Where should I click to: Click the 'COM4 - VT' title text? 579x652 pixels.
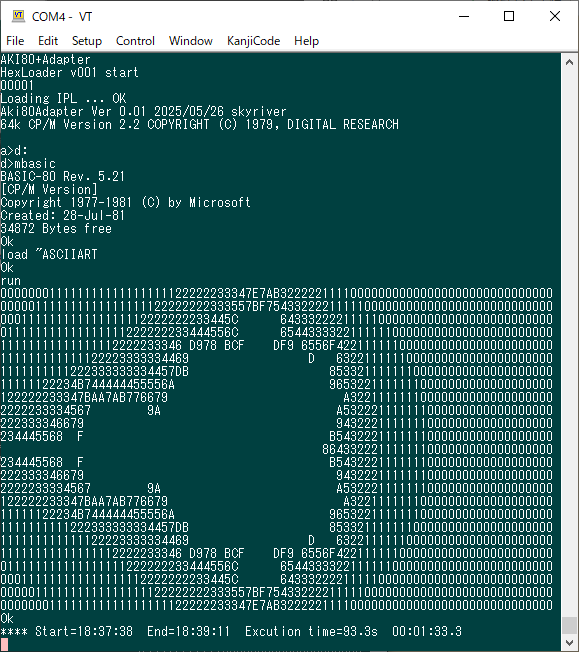click(x=62, y=17)
